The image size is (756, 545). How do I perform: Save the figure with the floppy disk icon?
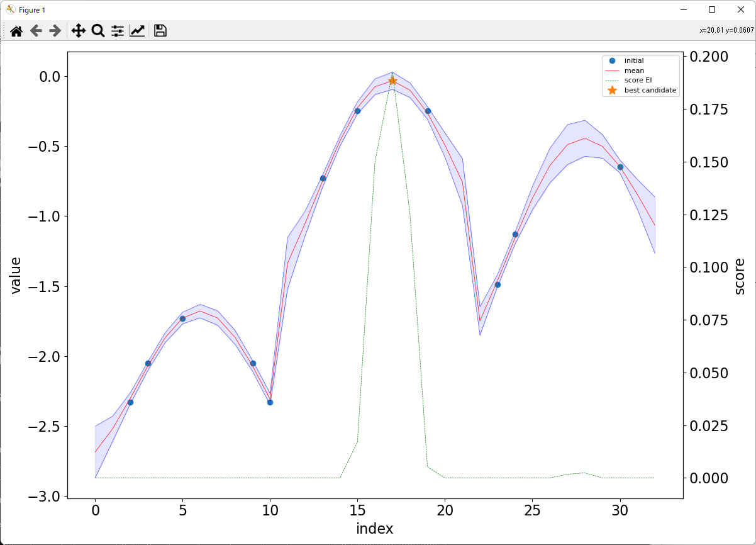[160, 31]
